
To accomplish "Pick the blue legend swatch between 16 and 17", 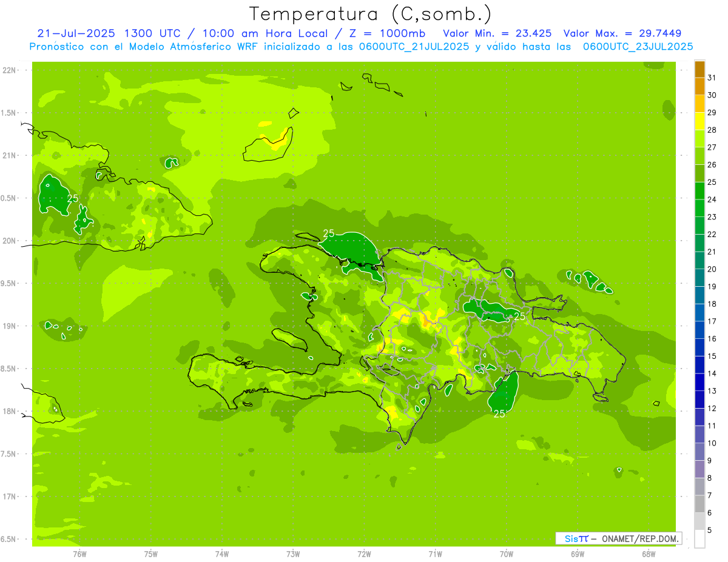I will 699,330.
